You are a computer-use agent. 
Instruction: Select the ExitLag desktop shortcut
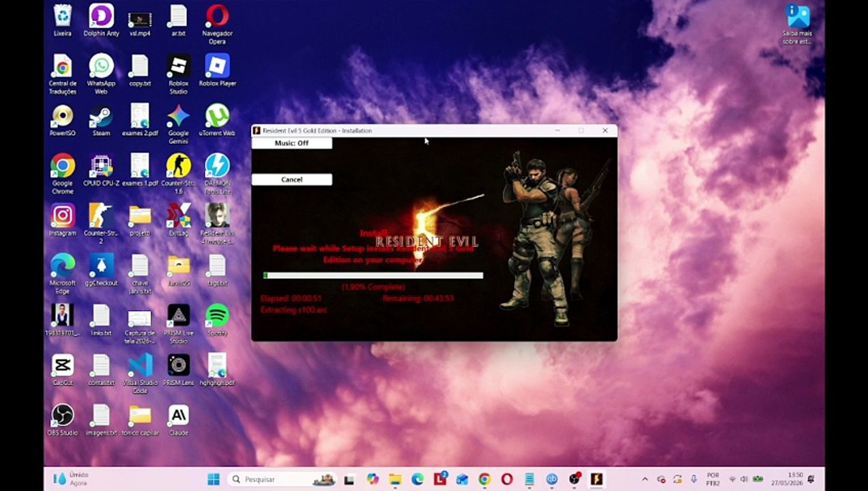tap(178, 220)
